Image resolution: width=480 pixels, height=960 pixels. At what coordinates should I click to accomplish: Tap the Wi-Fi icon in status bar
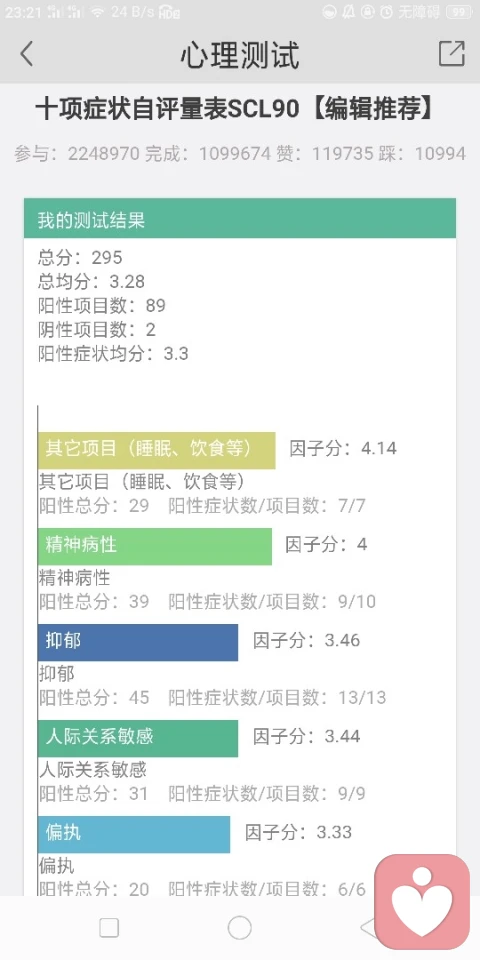(x=97, y=12)
